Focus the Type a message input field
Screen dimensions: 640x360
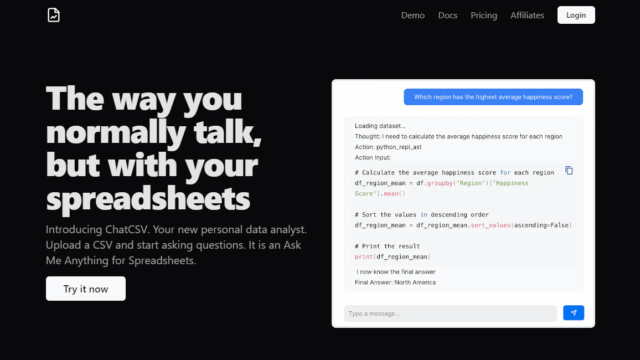pyautogui.click(x=450, y=313)
